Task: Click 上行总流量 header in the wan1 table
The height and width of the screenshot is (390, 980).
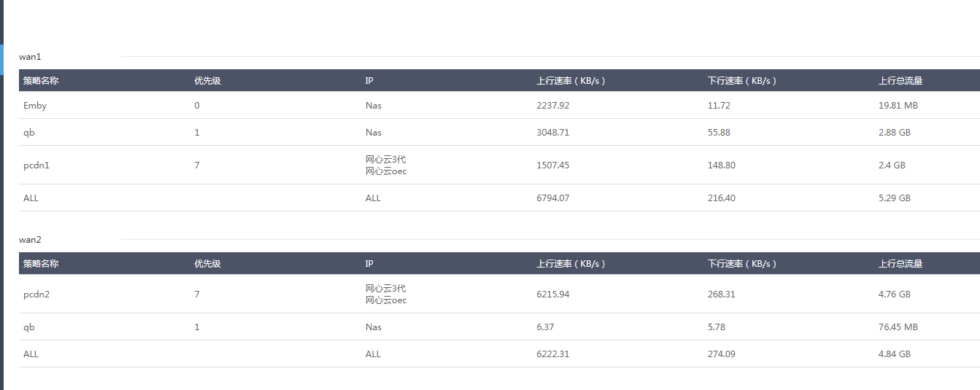Action: pyautogui.click(x=900, y=81)
